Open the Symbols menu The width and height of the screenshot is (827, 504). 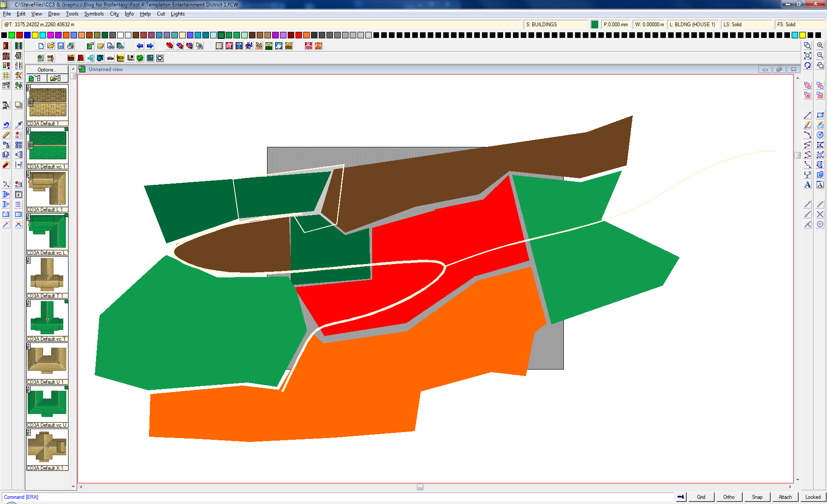(x=94, y=14)
